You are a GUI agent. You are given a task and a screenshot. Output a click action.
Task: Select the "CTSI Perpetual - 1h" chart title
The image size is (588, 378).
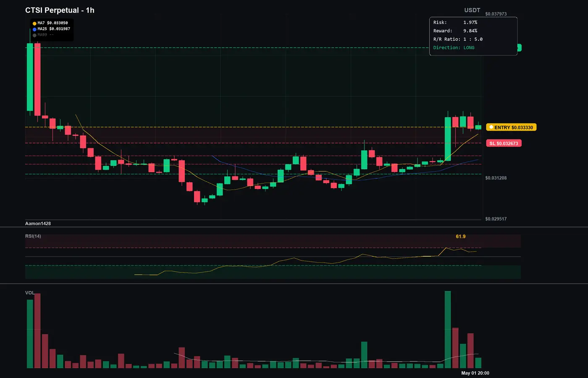point(60,10)
